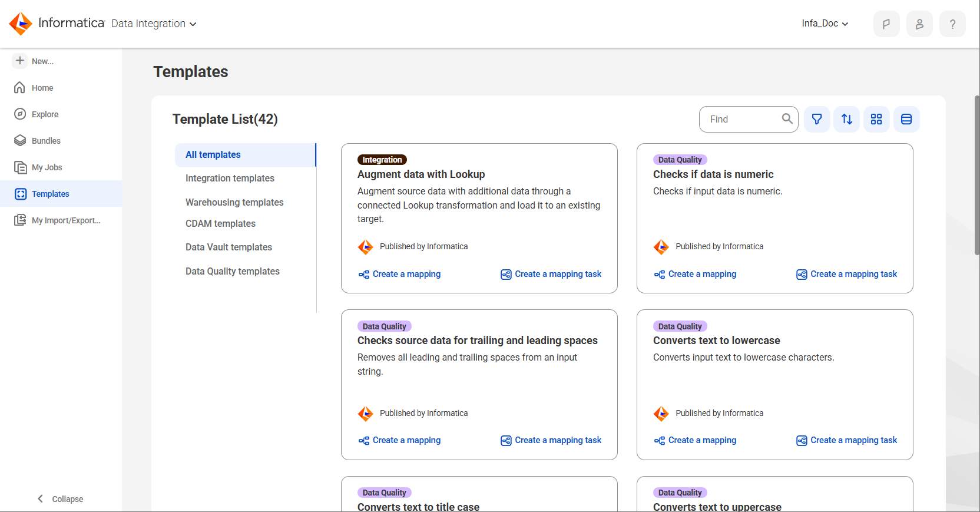Create a mapping task from trailing and leading spaces card
The height and width of the screenshot is (512, 980).
[x=551, y=440]
